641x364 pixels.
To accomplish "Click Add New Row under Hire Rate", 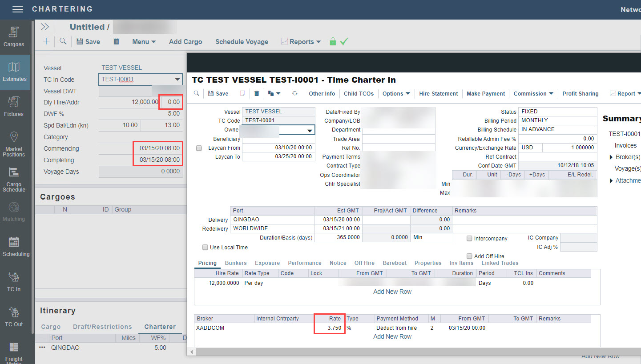I will (x=392, y=292).
